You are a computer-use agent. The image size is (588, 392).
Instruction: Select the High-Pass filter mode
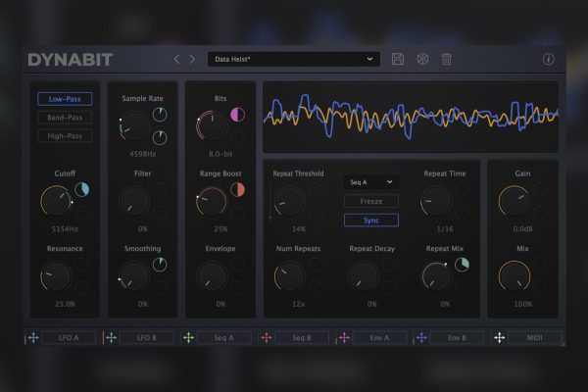click(x=65, y=136)
